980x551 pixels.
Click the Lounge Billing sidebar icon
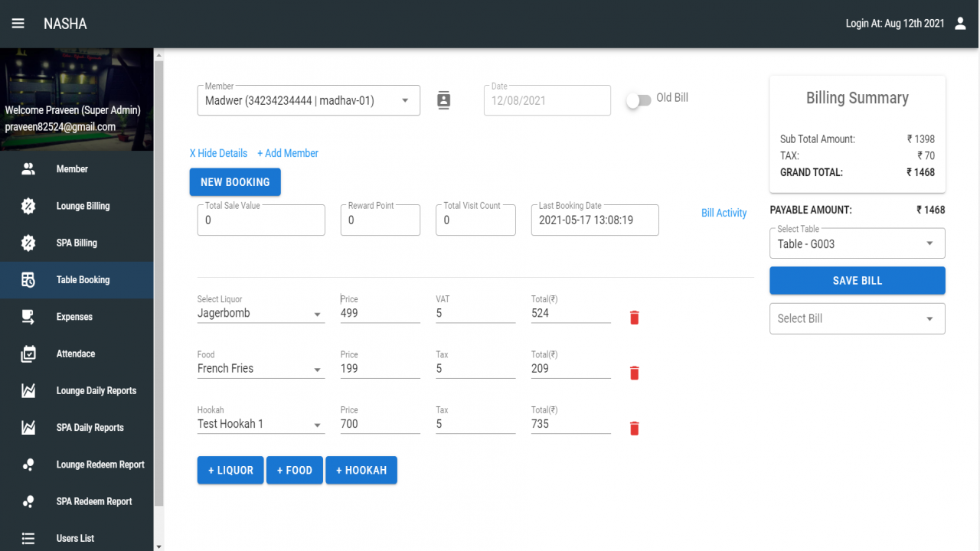pos(28,206)
